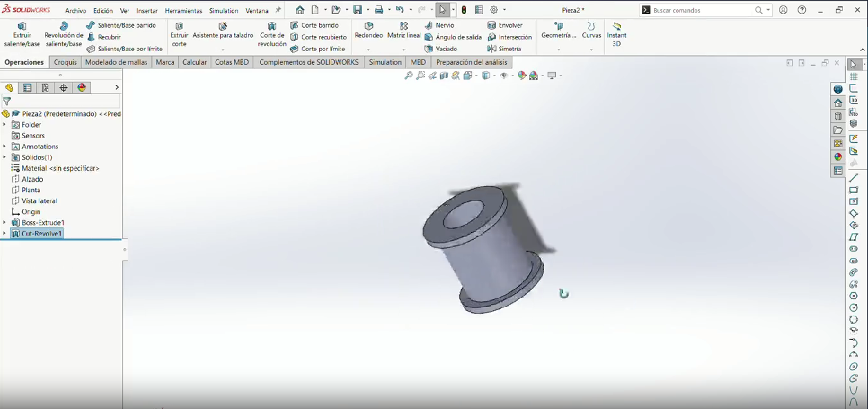Select the Simetría mirror tool
The width and height of the screenshot is (868, 409).
point(504,49)
